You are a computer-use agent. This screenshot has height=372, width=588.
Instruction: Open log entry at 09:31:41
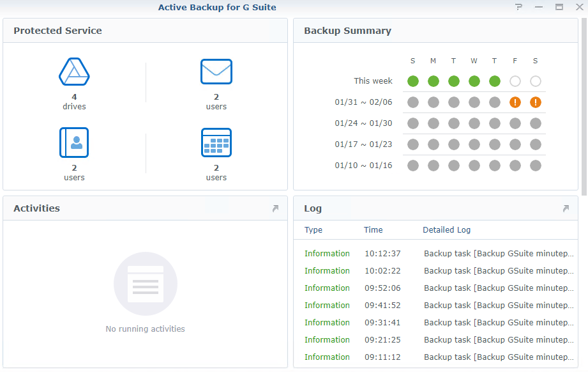click(436, 322)
